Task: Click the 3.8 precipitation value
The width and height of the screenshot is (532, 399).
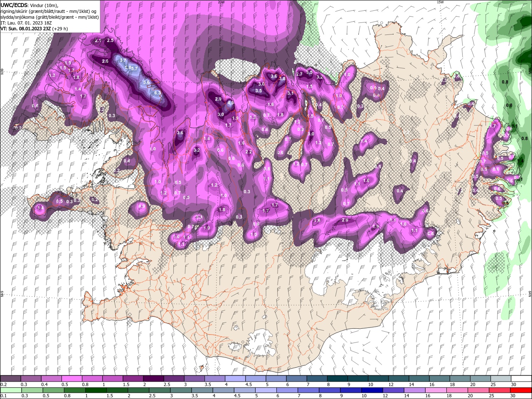Action: 282,79
